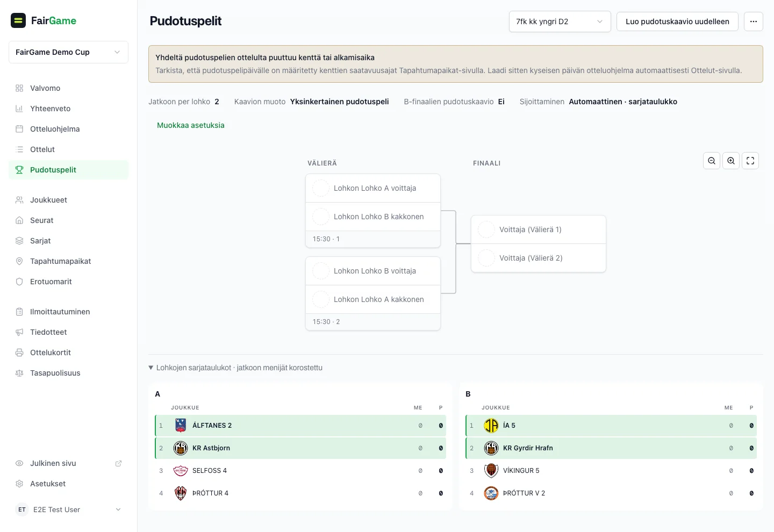Click the Ottelut list icon
The width and height of the screenshot is (774, 532).
(19, 149)
